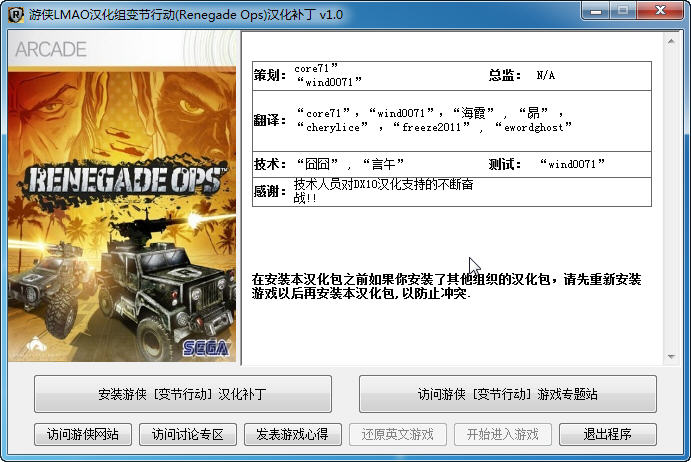Click 访问讨论专区 button

click(188, 435)
